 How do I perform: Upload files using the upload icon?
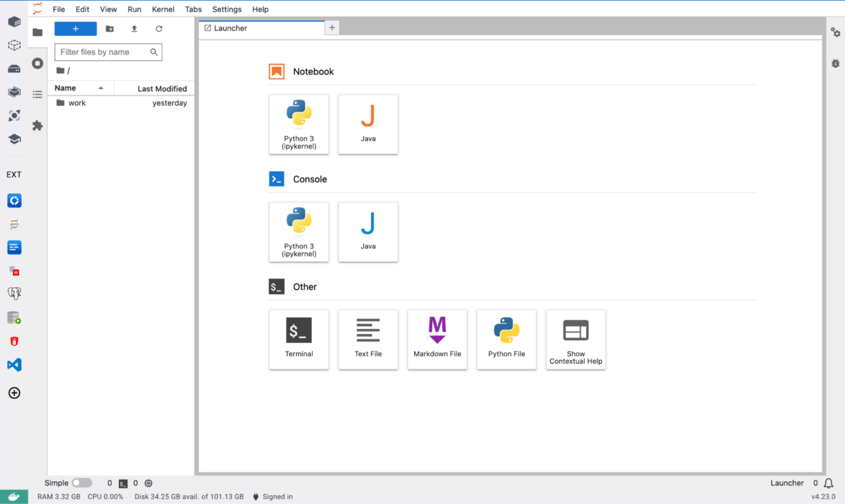click(134, 29)
